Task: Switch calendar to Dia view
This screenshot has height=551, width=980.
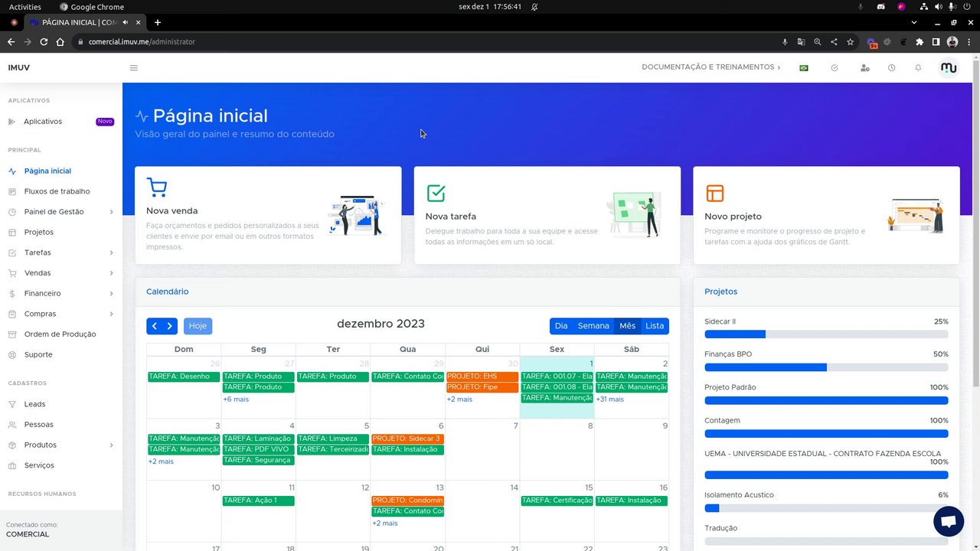Action: [x=561, y=326]
